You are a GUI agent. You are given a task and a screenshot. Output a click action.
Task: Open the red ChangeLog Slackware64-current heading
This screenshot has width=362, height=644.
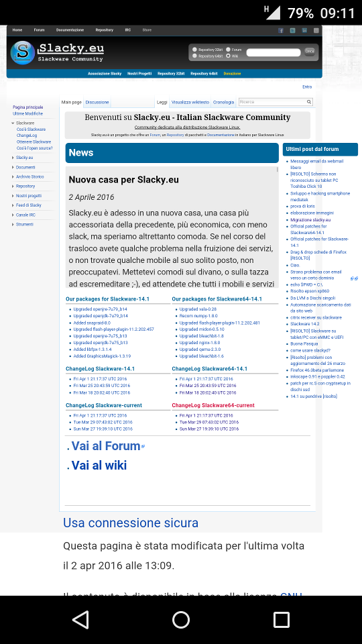(213, 405)
